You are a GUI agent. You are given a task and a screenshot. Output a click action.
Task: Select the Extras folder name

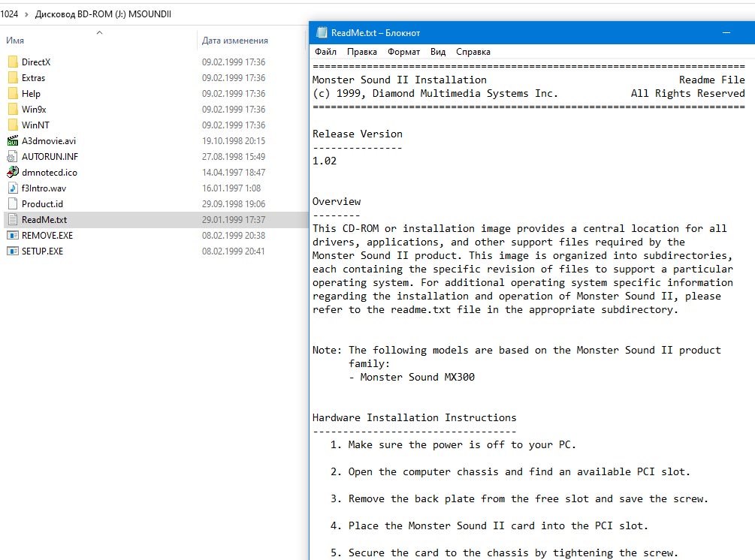tap(33, 78)
